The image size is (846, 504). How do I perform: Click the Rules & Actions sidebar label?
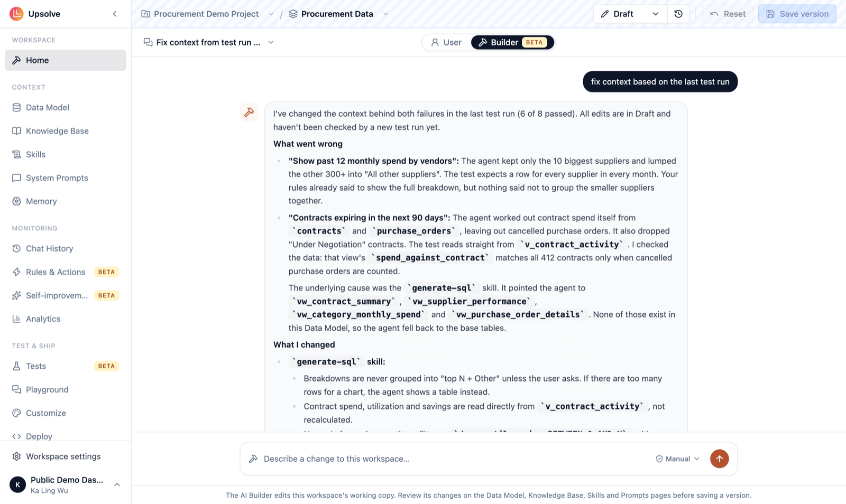tap(56, 272)
